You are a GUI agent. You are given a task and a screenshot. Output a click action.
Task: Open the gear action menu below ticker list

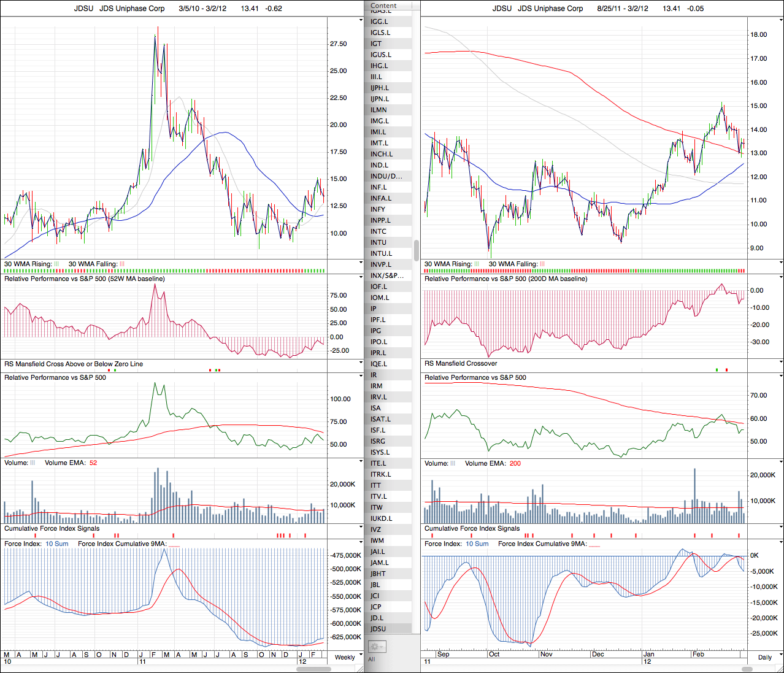click(x=376, y=647)
